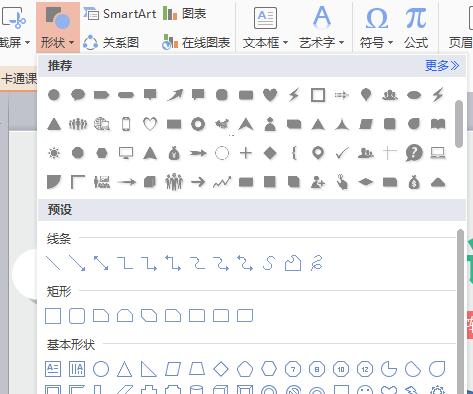Choose the speech bubble oval shape
This screenshot has height=394, width=473.
click(x=78, y=95)
